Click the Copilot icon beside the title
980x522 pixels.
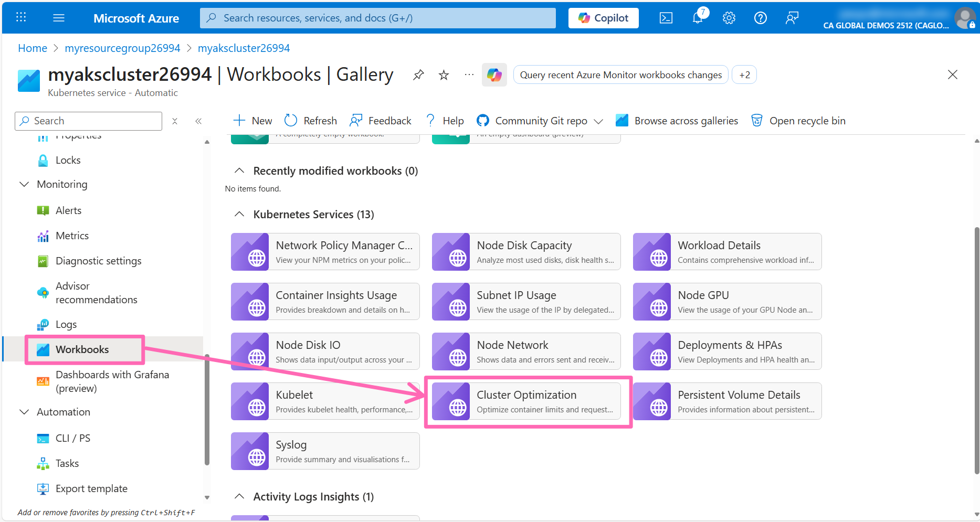[x=494, y=75]
